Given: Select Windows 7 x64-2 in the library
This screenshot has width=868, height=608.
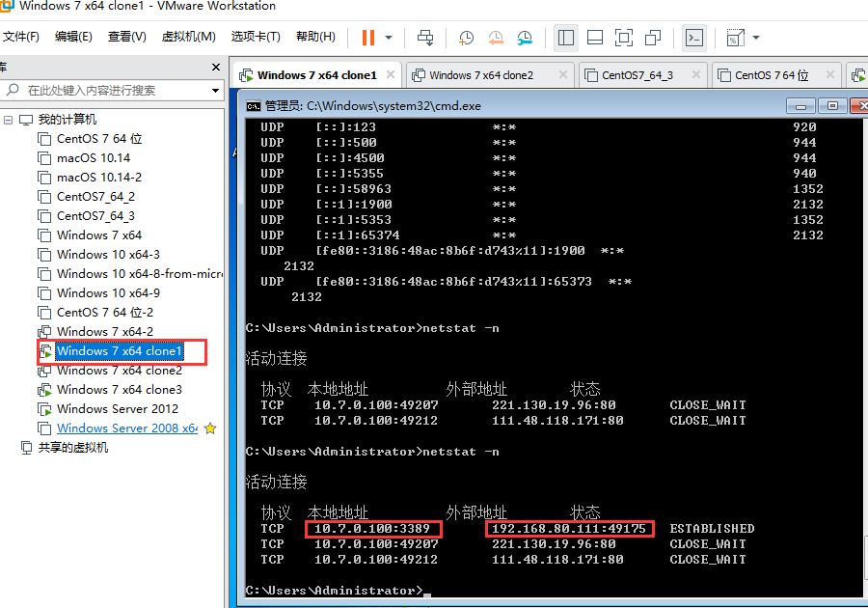Looking at the screenshot, I should [104, 332].
